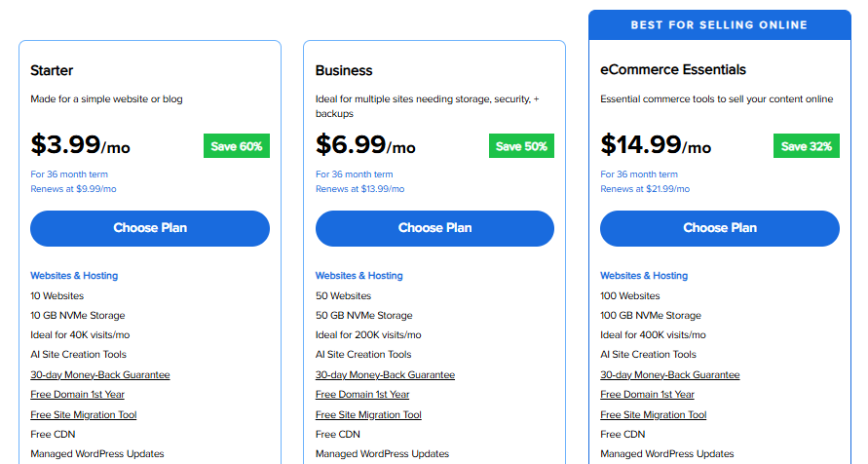Open eCommerce Essentials Free Site Migration Tool link
868x464 pixels.
coord(653,415)
